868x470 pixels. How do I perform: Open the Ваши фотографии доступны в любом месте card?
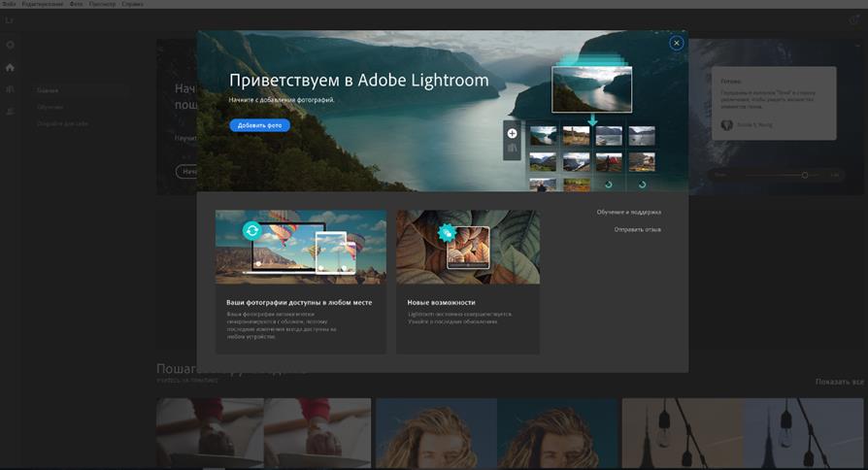(x=301, y=282)
